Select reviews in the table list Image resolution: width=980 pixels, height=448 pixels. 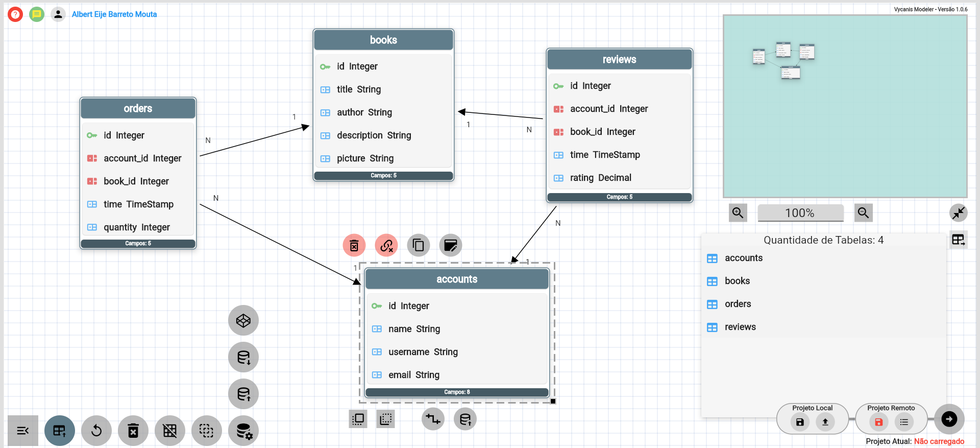tap(740, 327)
